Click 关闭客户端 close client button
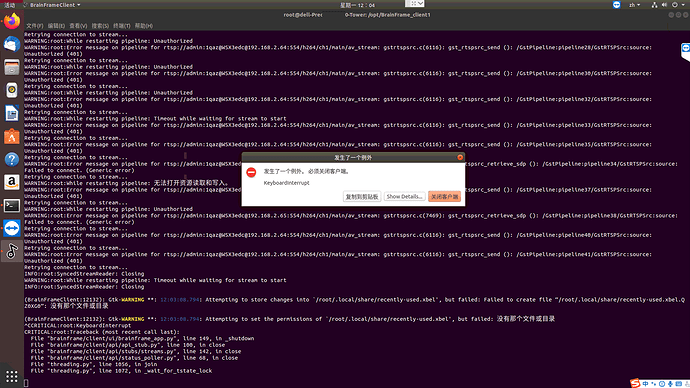 click(444, 197)
